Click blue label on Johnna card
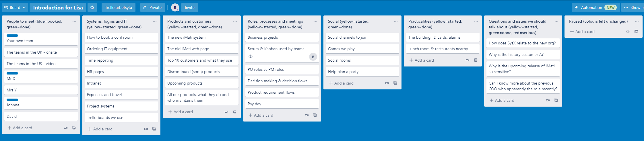The height and width of the screenshot is (141, 644). point(12,100)
